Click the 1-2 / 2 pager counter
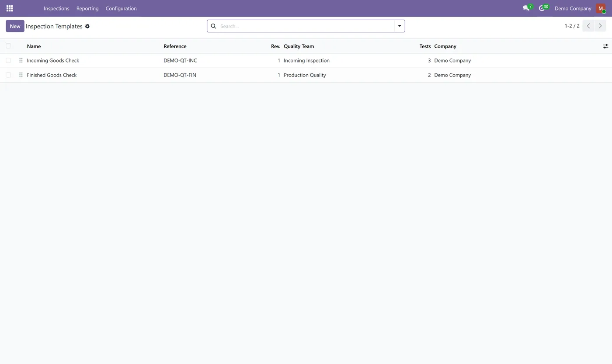 point(572,26)
